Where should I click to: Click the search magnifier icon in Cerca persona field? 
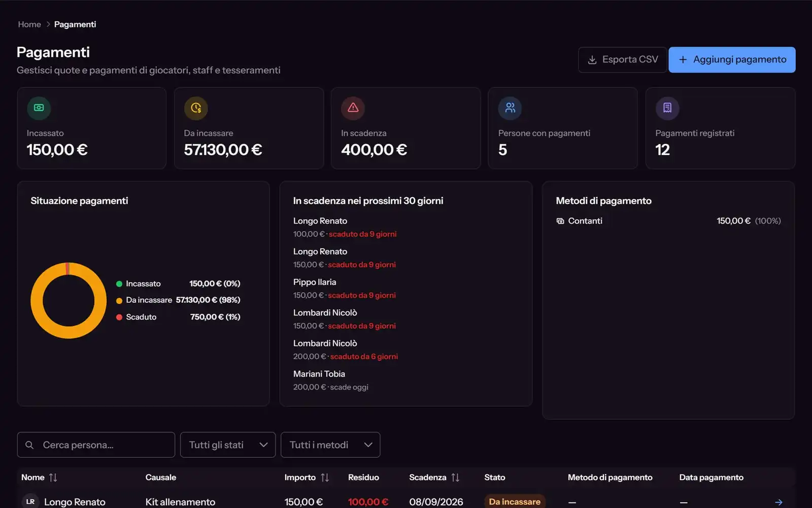pyautogui.click(x=29, y=445)
